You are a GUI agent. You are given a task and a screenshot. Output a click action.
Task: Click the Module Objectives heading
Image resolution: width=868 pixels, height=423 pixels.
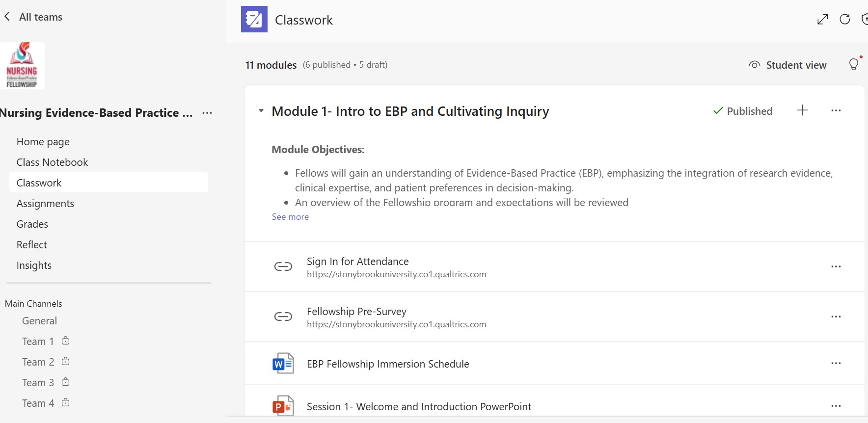click(x=318, y=150)
